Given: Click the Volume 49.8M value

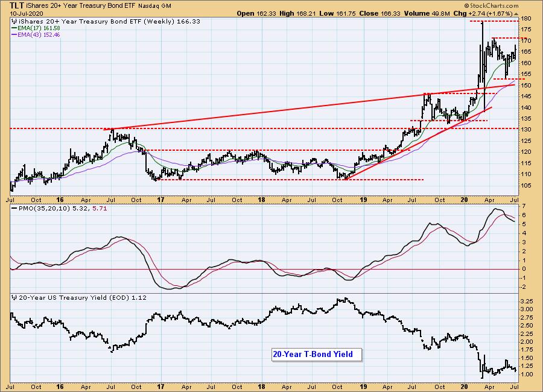Looking at the screenshot, I should 427,13.
